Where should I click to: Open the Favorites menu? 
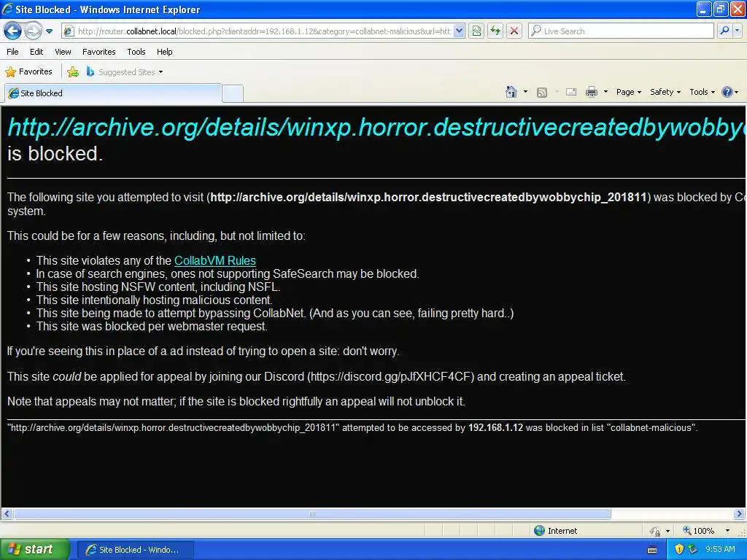[98, 52]
